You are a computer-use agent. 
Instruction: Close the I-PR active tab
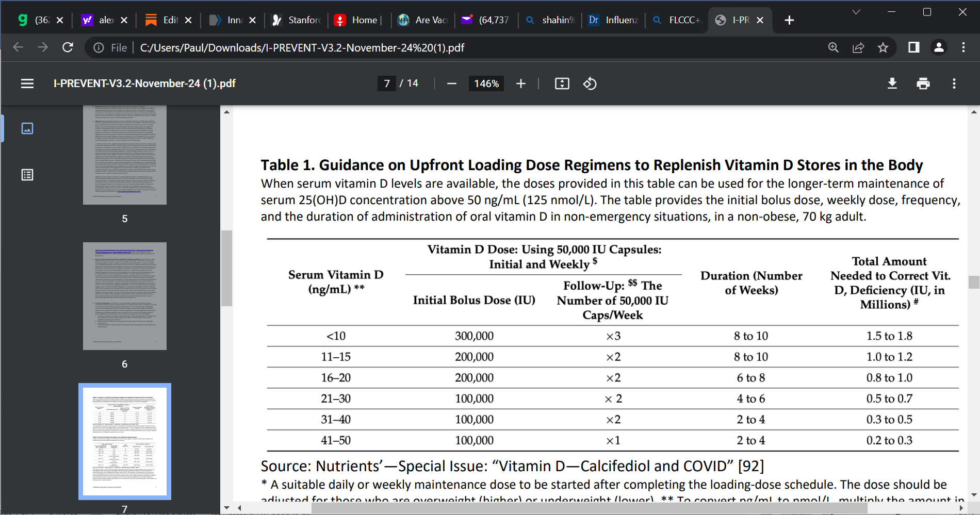(x=760, y=20)
